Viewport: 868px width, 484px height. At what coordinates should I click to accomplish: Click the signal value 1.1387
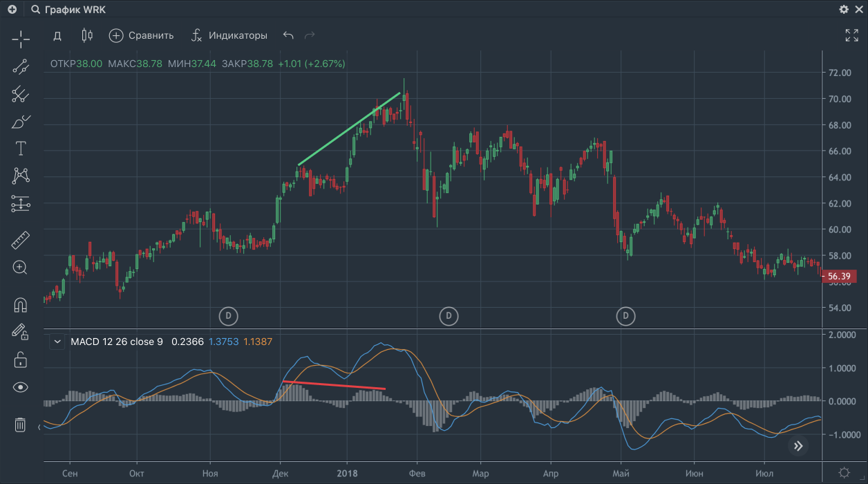point(257,342)
